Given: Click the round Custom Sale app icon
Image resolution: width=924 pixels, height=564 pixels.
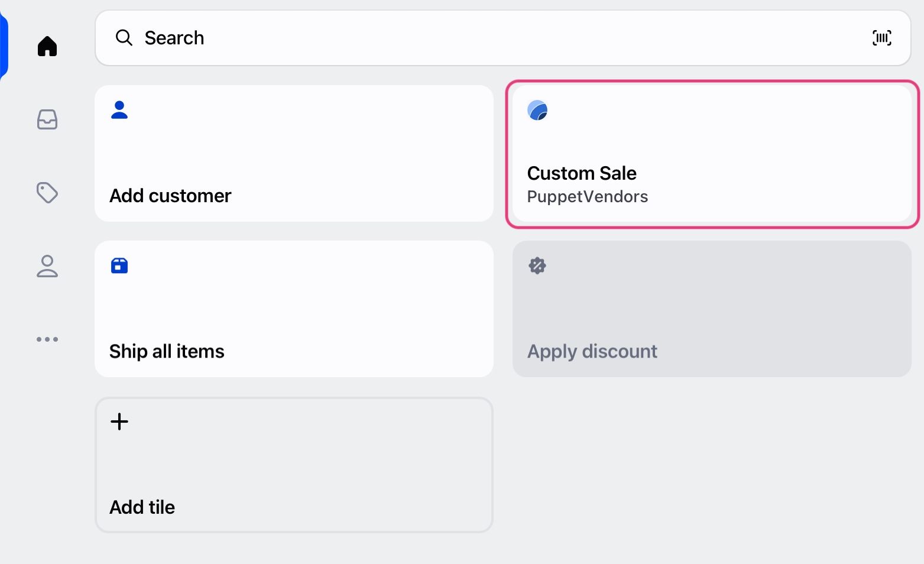Looking at the screenshot, I should pyautogui.click(x=537, y=111).
